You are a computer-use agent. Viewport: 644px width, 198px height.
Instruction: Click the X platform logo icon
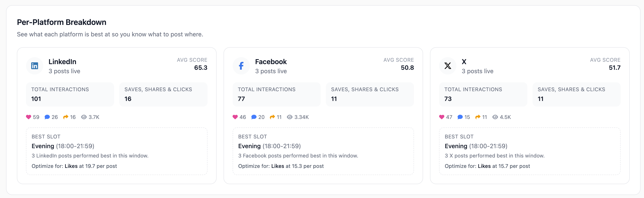coord(448,66)
